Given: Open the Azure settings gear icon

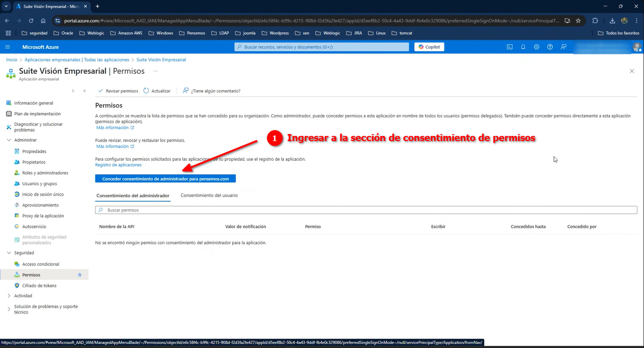Looking at the screenshot, I should coord(537,47).
